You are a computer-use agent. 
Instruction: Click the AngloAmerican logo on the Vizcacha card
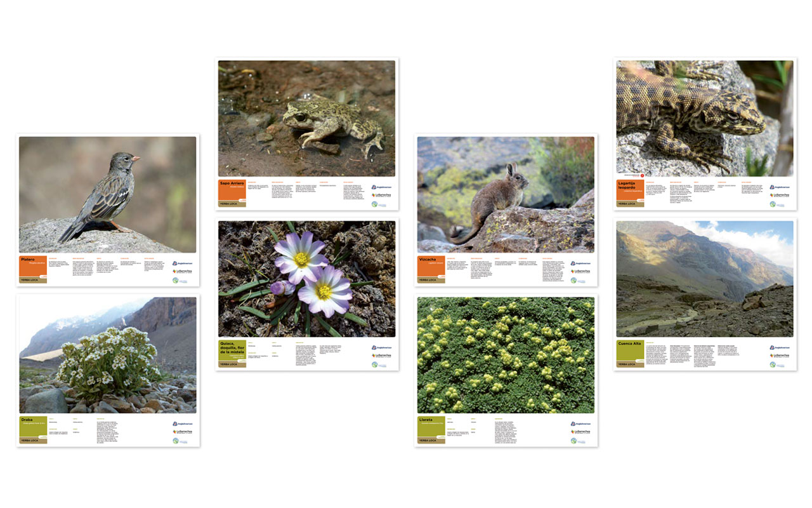(580, 263)
